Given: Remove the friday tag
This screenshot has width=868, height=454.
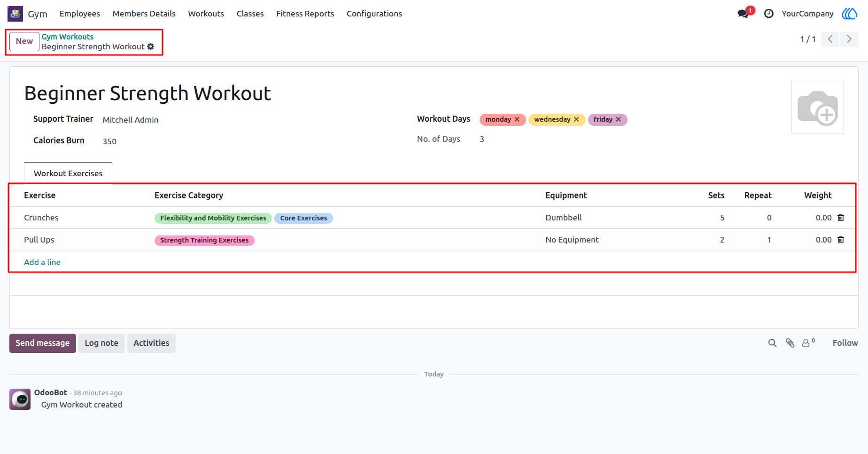Looking at the screenshot, I should pyautogui.click(x=619, y=119).
